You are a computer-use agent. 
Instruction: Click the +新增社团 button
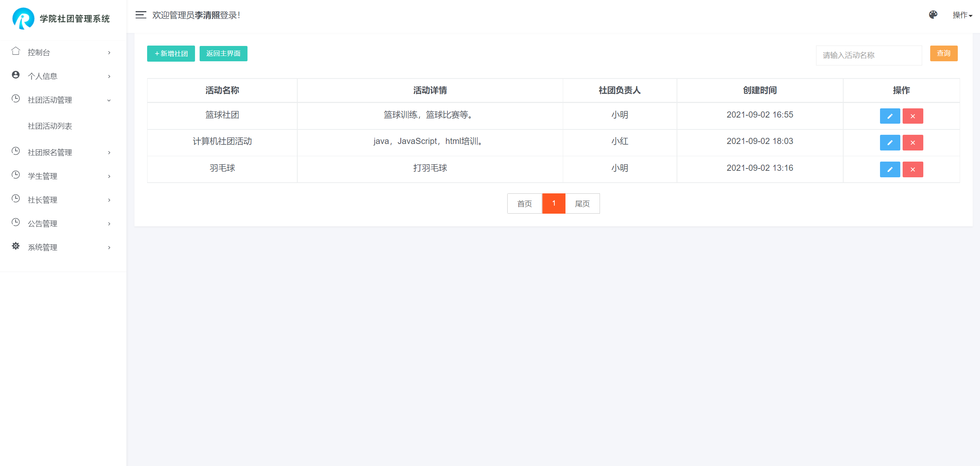tap(171, 54)
